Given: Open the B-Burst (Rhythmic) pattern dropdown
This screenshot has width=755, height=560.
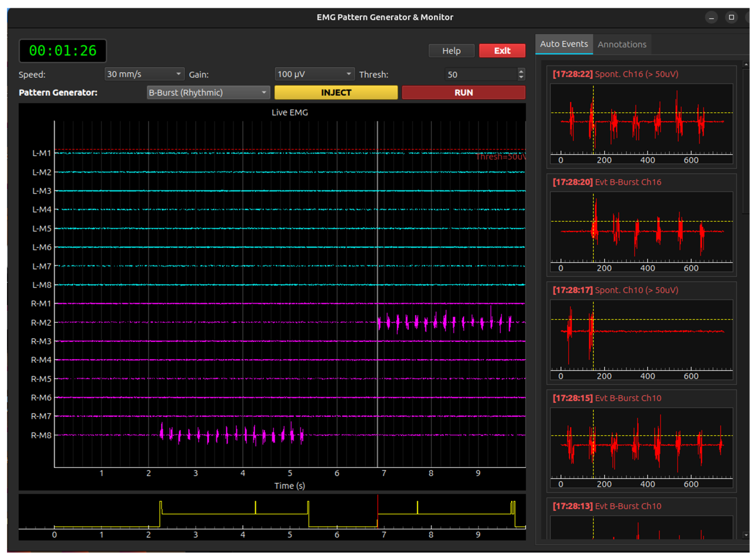Looking at the screenshot, I should coord(208,93).
